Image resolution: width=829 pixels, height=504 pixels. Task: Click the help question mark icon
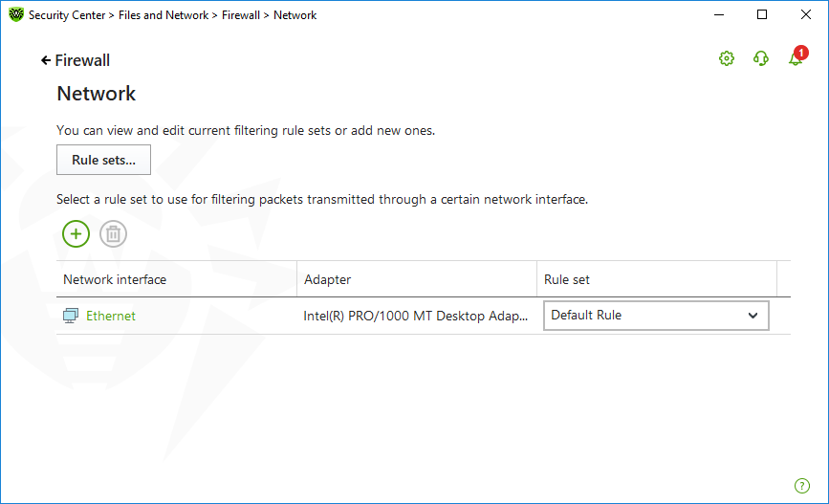802,486
